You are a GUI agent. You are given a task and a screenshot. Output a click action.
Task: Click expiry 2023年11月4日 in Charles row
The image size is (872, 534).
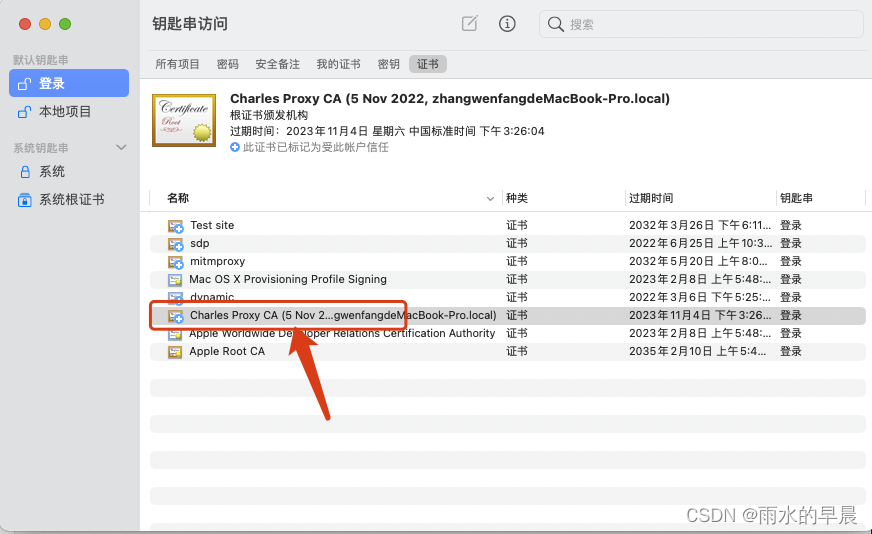click(700, 315)
